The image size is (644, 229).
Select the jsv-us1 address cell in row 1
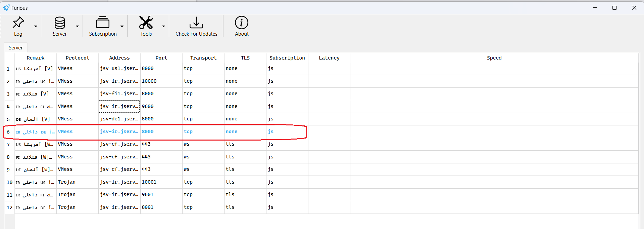click(119, 69)
